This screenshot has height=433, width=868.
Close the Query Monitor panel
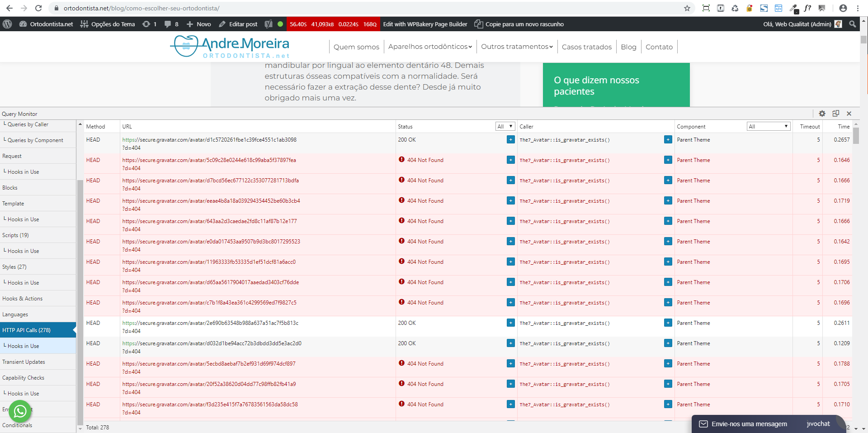(849, 114)
